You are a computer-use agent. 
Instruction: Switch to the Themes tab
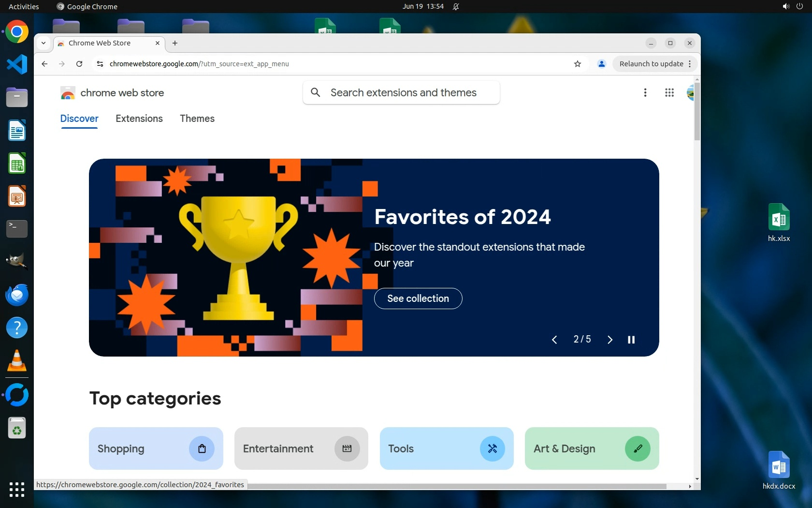(197, 119)
